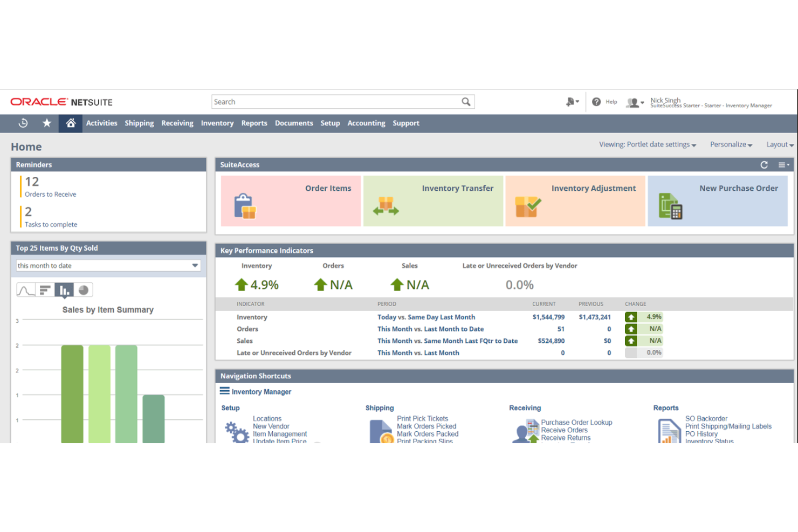798x532 pixels.
Task: Open the Reports menu
Action: (254, 123)
